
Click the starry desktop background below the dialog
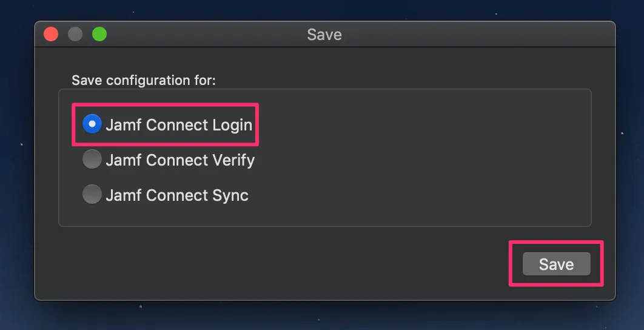pyautogui.click(x=321, y=317)
